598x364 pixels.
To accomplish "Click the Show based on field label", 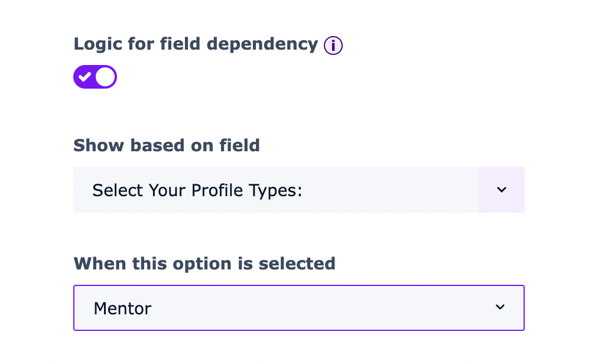I will (167, 145).
